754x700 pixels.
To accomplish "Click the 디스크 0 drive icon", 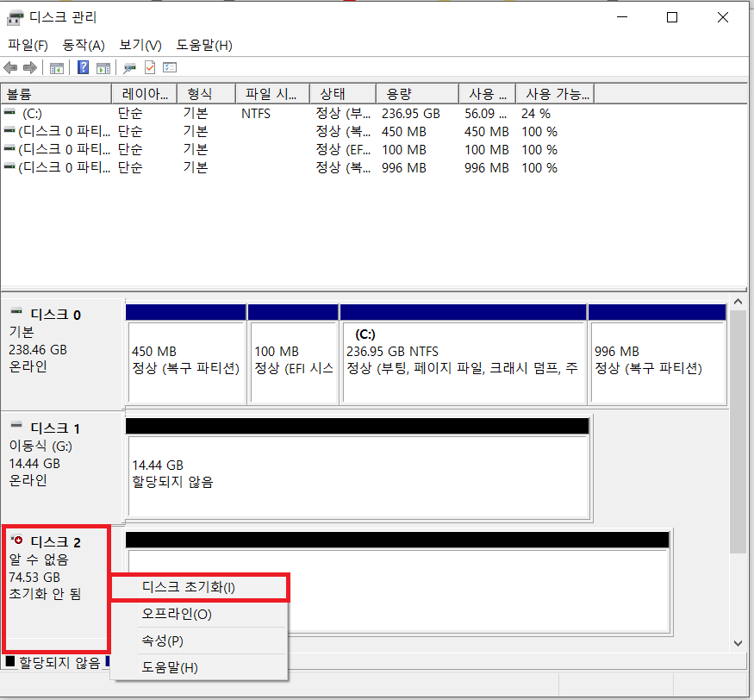I will pos(16,311).
